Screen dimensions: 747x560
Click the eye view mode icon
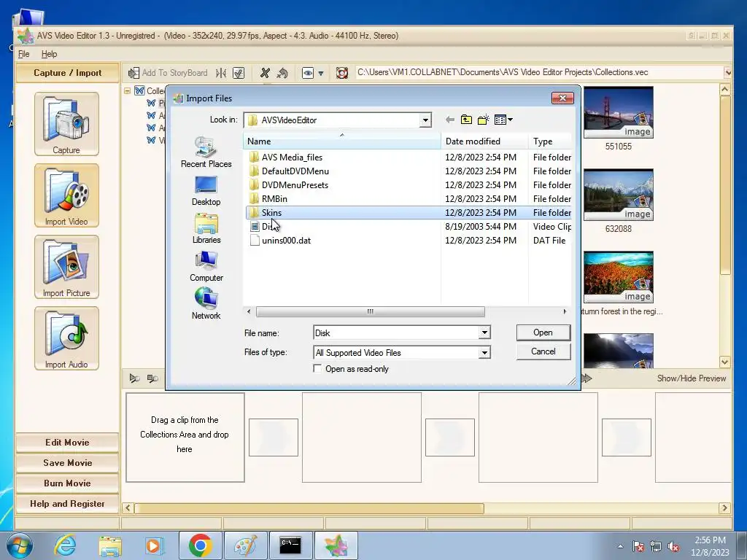[x=308, y=73]
